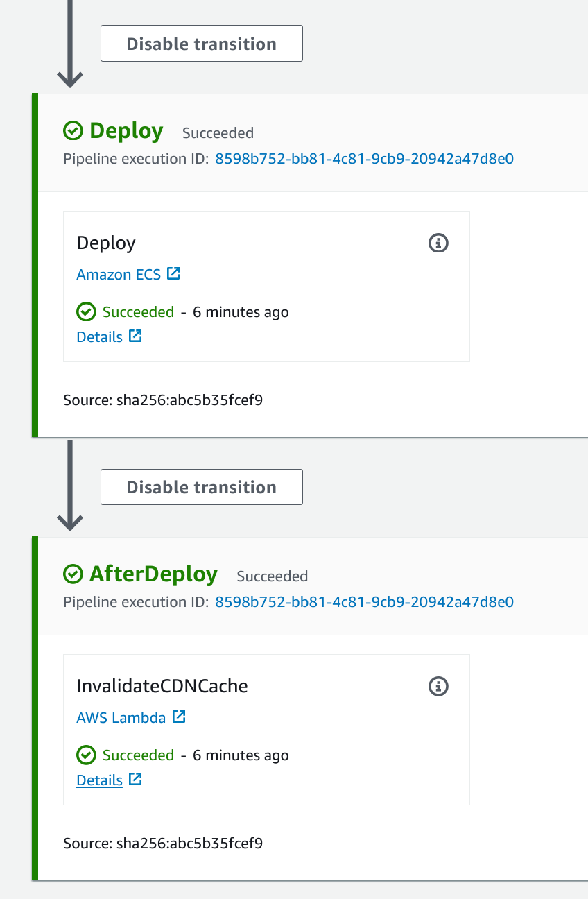588x899 pixels.
Task: Click the green check icon next to the Deploy stage title
Action: point(73,130)
